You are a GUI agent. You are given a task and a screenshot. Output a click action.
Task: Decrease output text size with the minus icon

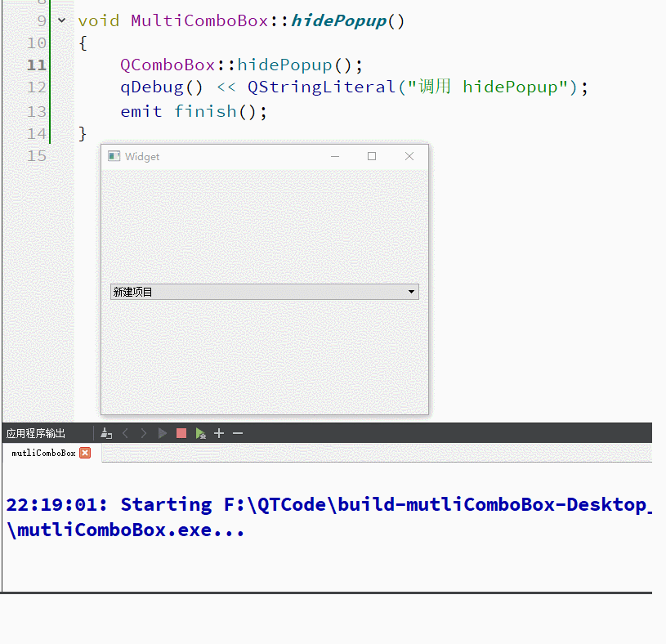coord(237,433)
